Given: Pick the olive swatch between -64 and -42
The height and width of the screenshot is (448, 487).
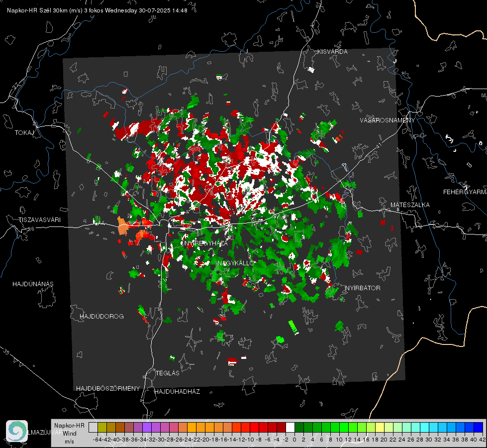Looking at the screenshot, I should coord(102,427).
